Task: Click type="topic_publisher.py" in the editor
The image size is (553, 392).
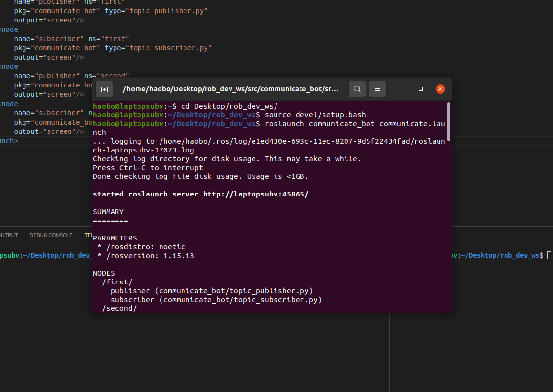Action: 156,11
